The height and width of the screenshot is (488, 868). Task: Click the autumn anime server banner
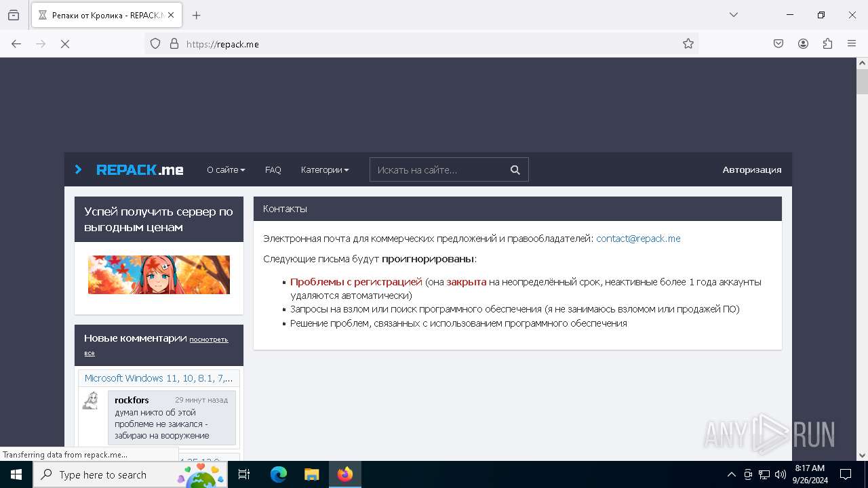[159, 274]
